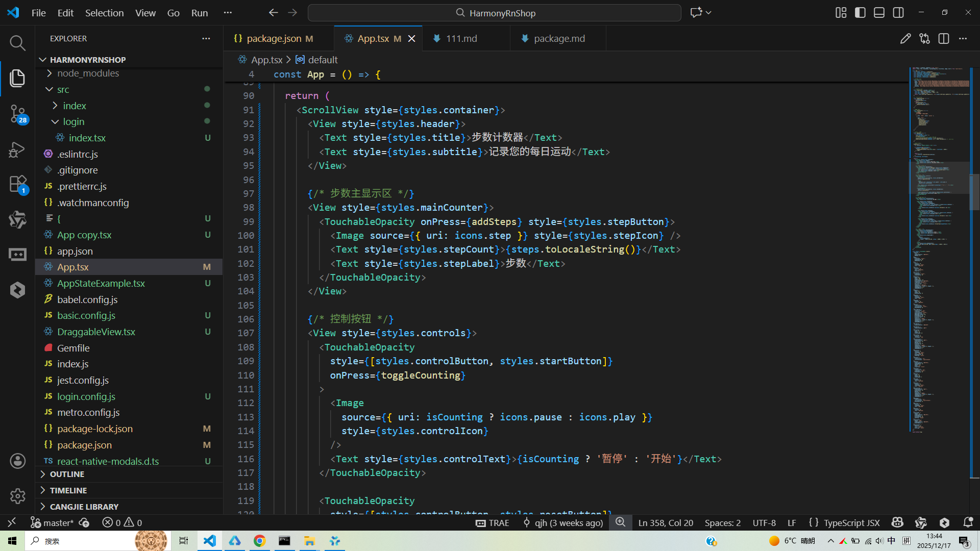Screen dimensions: 980x551
Task: Click the split editor right icon
Action: coord(943,39)
